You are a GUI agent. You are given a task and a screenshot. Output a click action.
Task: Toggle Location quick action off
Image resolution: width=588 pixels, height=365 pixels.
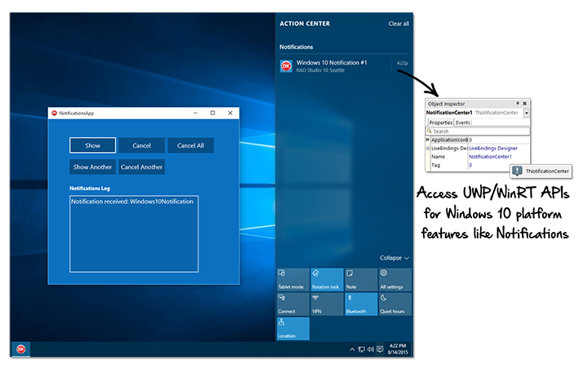tap(293, 328)
